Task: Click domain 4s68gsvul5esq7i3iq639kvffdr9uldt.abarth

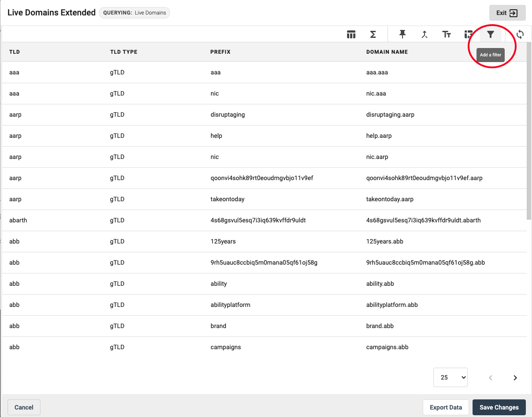Action: pos(423,220)
